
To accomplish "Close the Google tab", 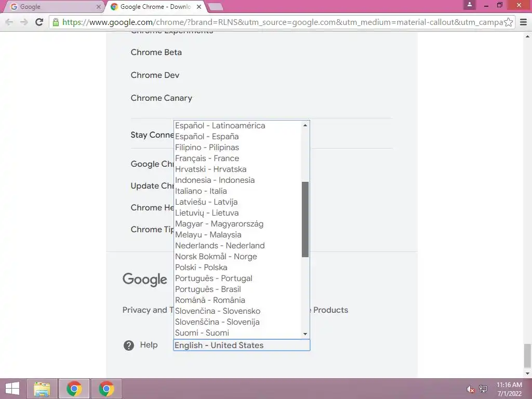I will coord(98,6).
